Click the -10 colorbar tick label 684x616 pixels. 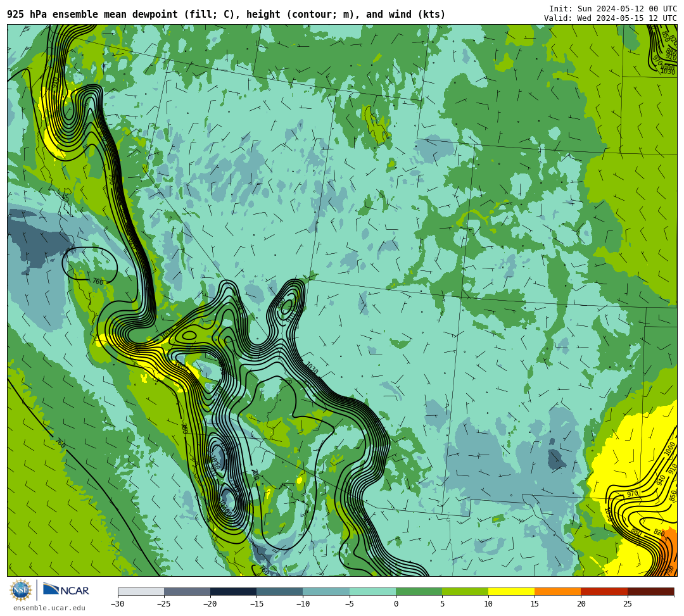click(303, 604)
